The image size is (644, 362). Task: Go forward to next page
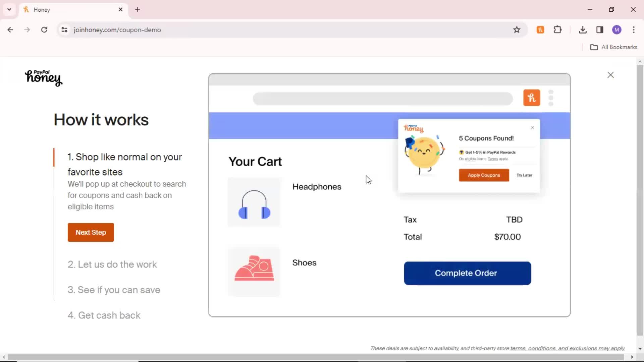point(27,30)
